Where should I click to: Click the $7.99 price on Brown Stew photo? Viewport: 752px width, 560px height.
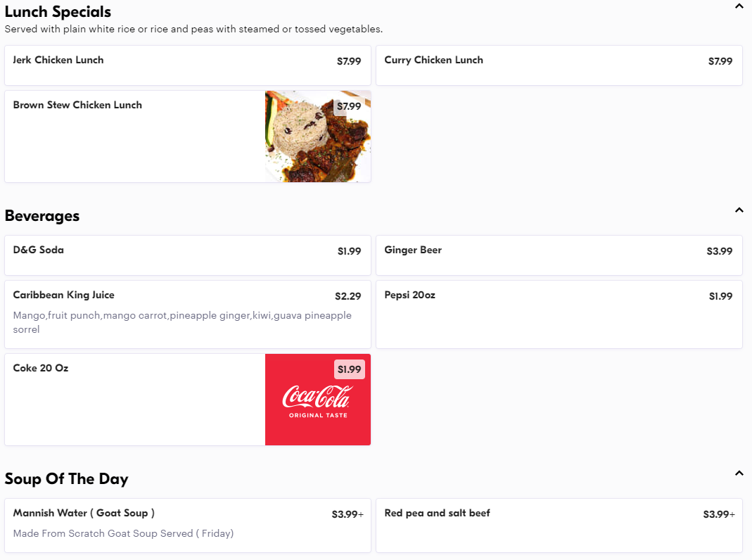(349, 106)
